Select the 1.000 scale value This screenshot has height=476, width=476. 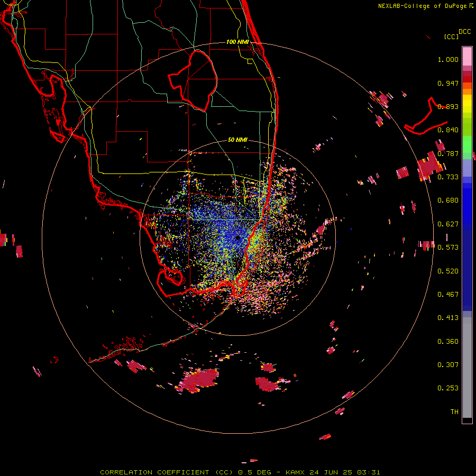(448, 59)
